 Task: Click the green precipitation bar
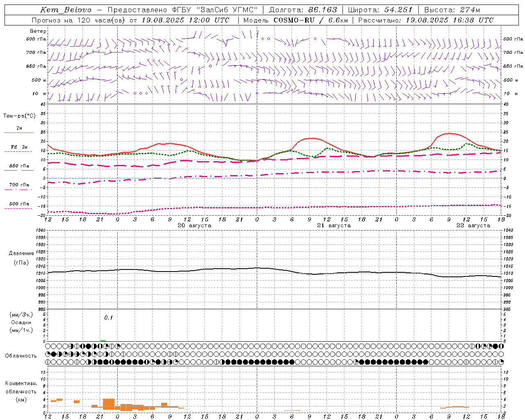pos(103,340)
